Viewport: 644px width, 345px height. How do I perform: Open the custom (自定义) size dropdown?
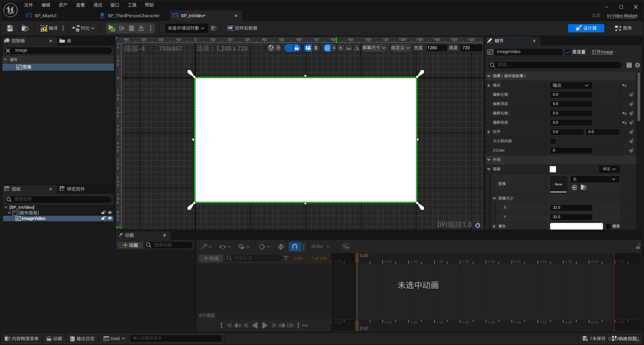400,48
